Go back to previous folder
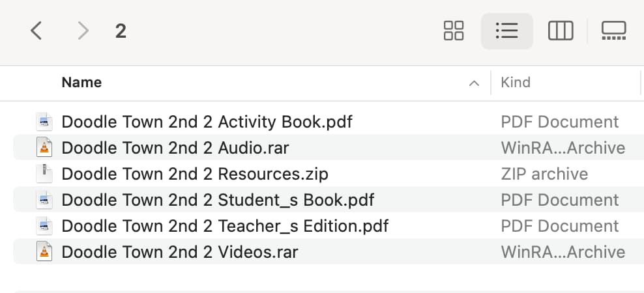The width and height of the screenshot is (644, 293). tap(36, 31)
